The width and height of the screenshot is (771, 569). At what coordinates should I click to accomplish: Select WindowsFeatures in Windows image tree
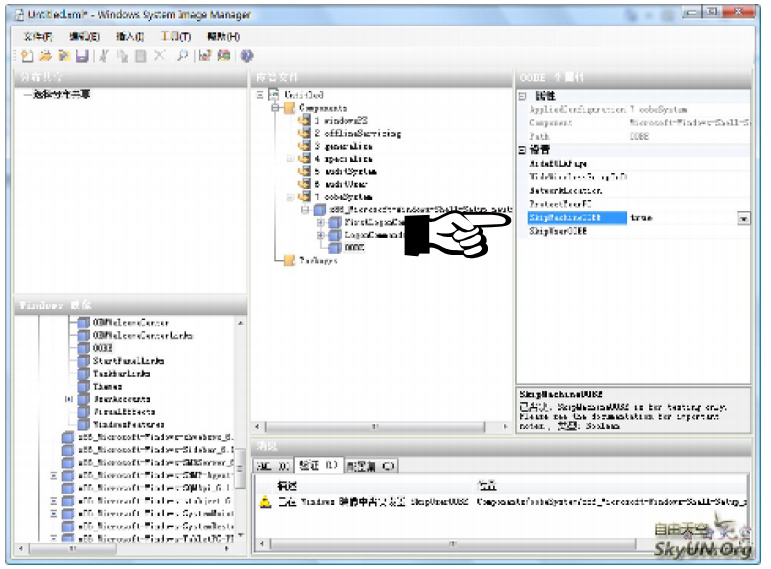click(128, 424)
